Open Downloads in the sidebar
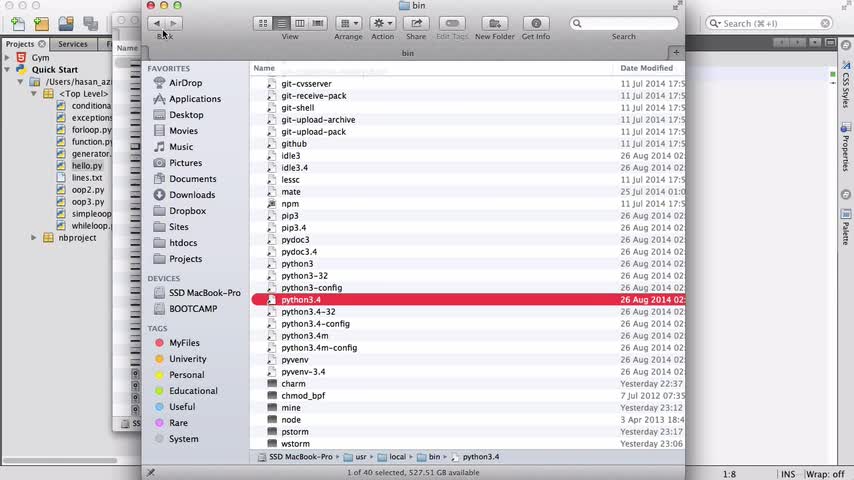Screen dimensions: 854x480 192,195
